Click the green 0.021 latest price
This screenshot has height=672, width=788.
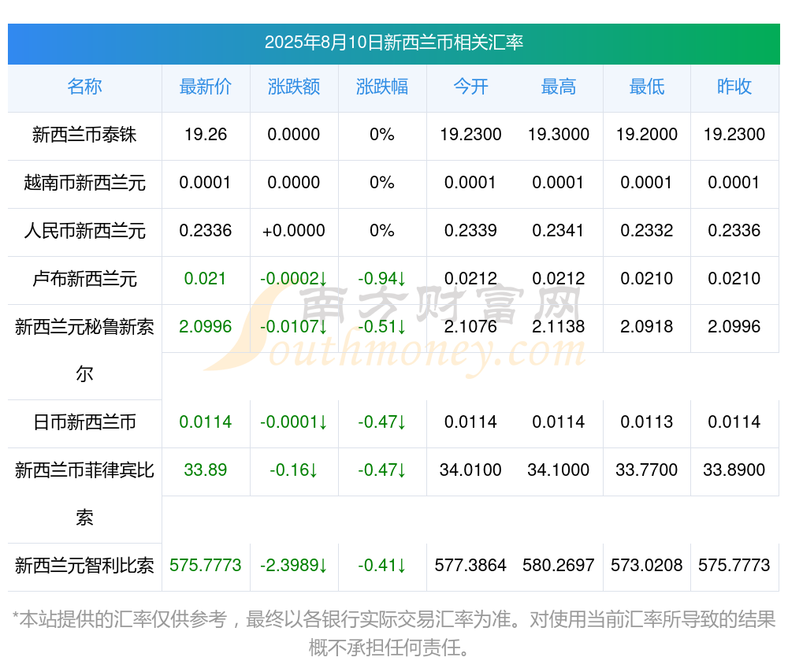tap(205, 279)
